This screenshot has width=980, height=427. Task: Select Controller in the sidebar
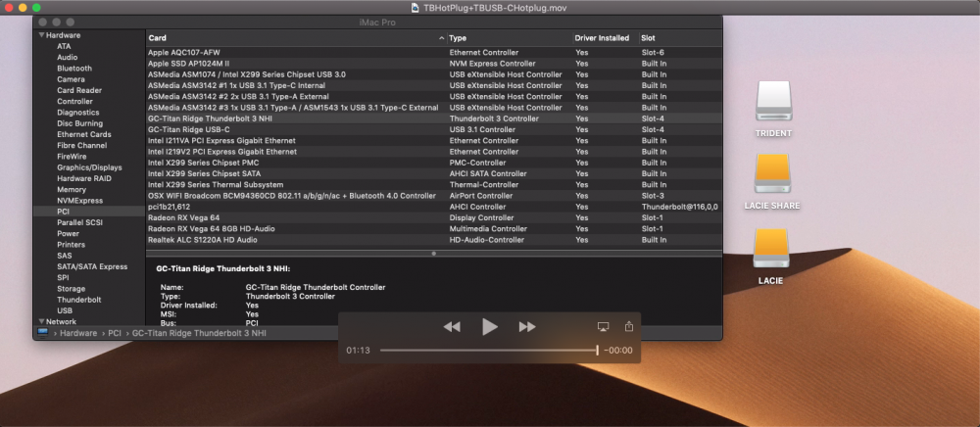(75, 102)
